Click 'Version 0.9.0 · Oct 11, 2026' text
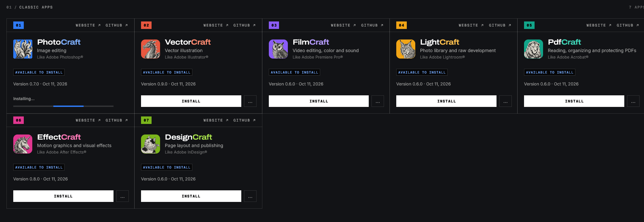 coord(168,84)
